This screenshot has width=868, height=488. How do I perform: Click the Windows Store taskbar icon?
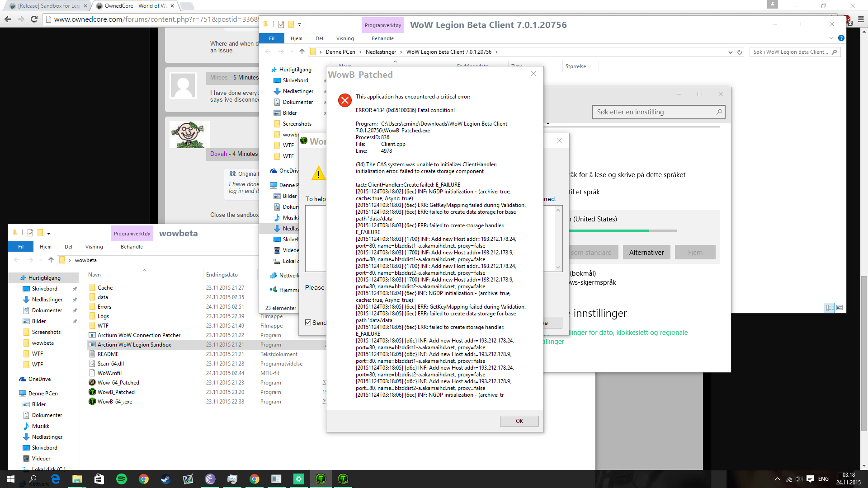(x=99, y=479)
